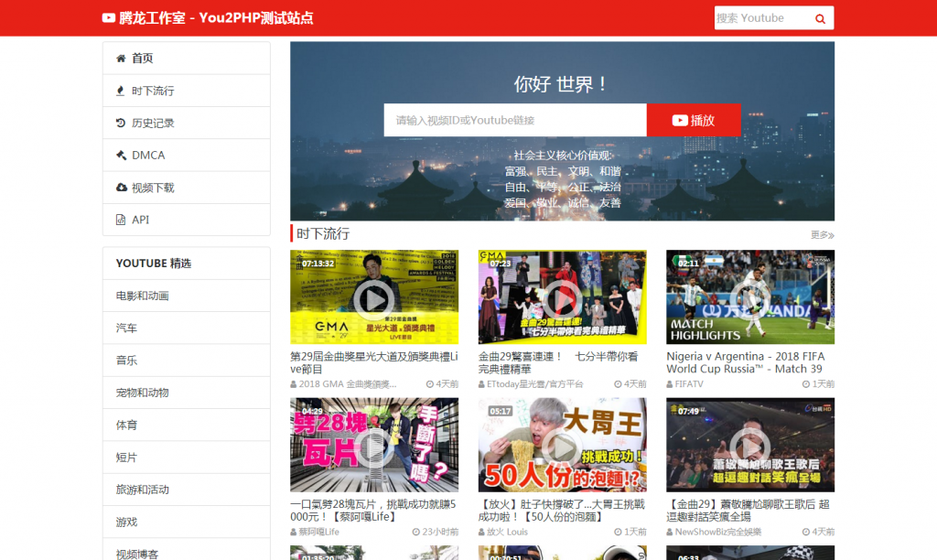
Task: Click the search magnifier icon
Action: pyautogui.click(x=821, y=17)
